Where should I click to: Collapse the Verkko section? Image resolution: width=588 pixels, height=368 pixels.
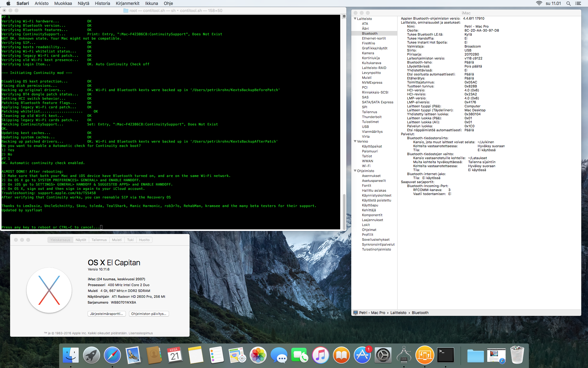(x=355, y=141)
